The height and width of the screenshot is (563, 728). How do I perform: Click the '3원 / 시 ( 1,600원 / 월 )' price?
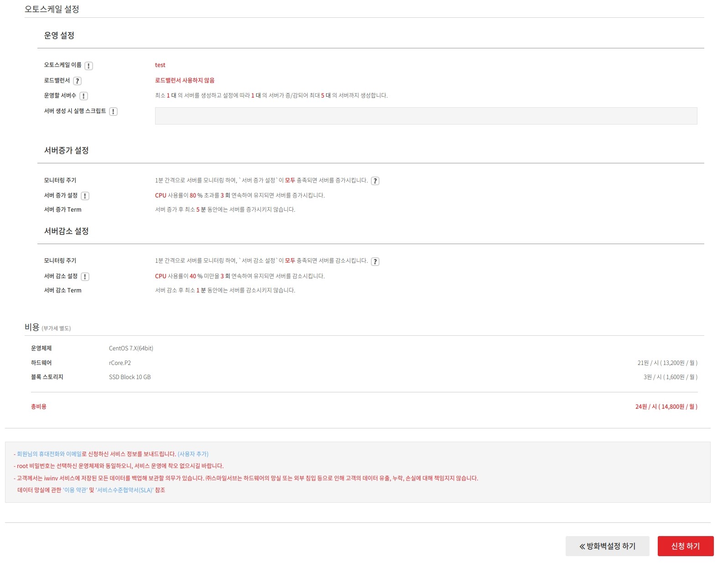click(x=671, y=377)
